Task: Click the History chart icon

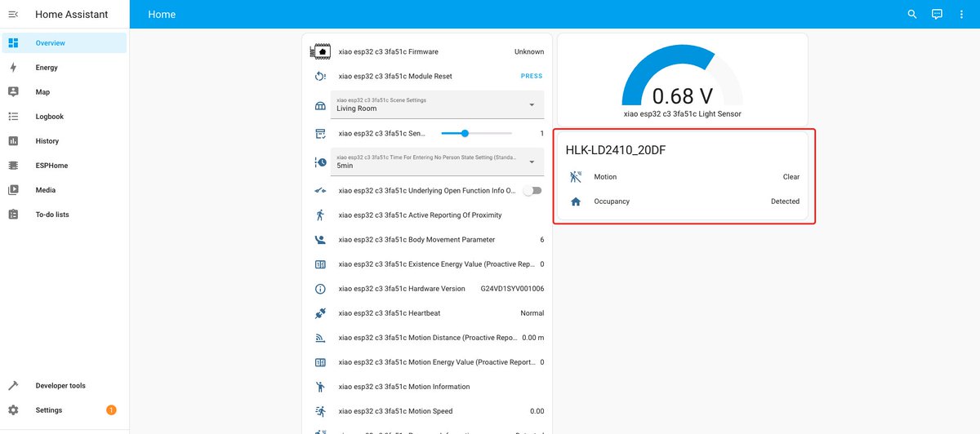Action: (x=13, y=141)
